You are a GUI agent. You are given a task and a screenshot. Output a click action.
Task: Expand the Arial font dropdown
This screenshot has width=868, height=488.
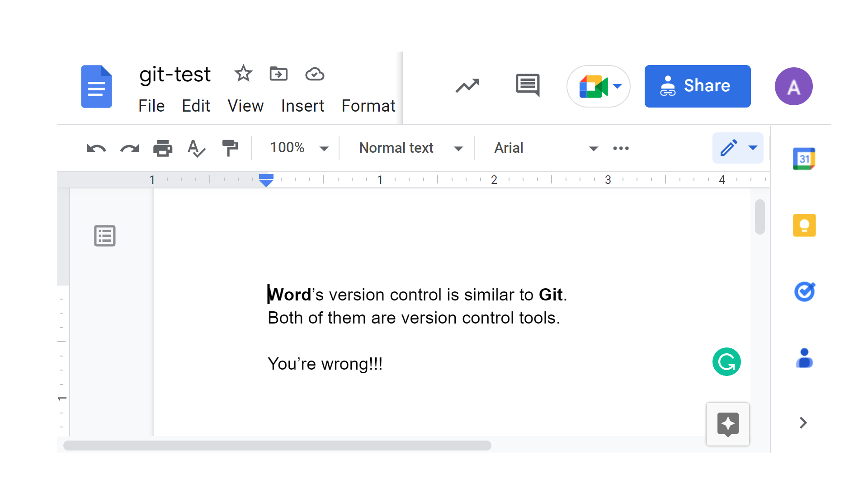pyautogui.click(x=594, y=148)
